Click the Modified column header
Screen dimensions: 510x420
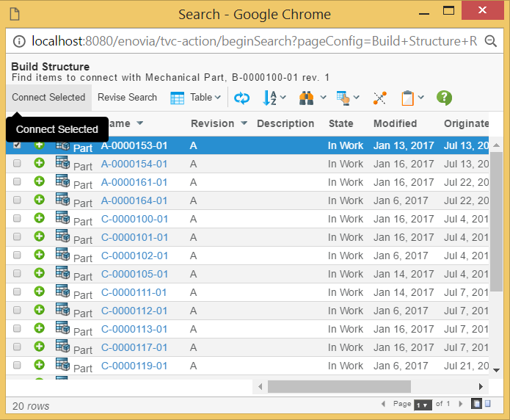(395, 123)
